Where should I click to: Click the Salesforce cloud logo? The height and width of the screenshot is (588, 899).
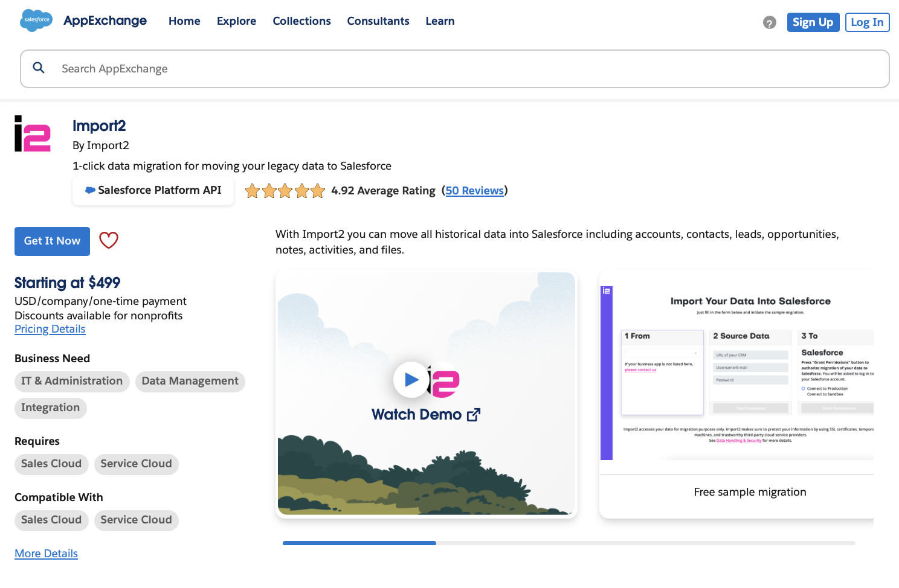36,20
